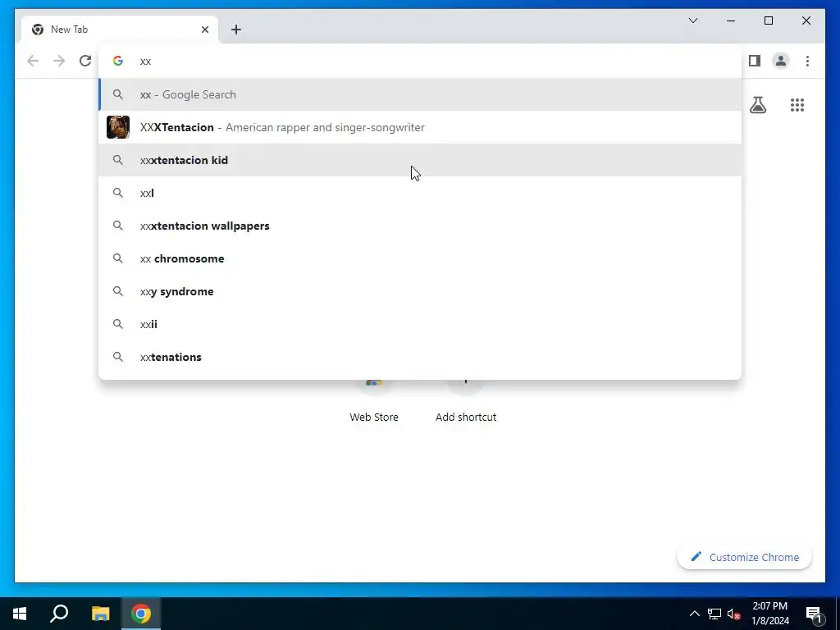Click search icon beside 'xxl'
This screenshot has height=630, width=840.
point(118,193)
